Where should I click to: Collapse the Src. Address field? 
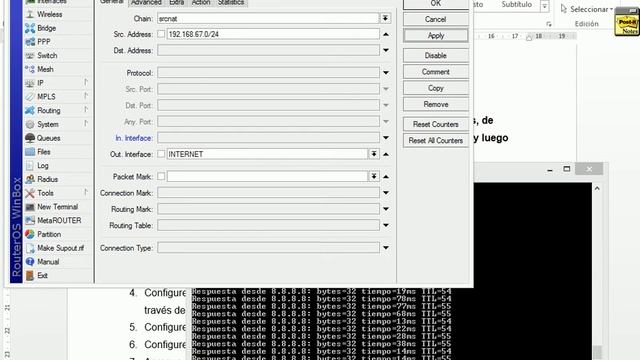[x=386, y=34]
